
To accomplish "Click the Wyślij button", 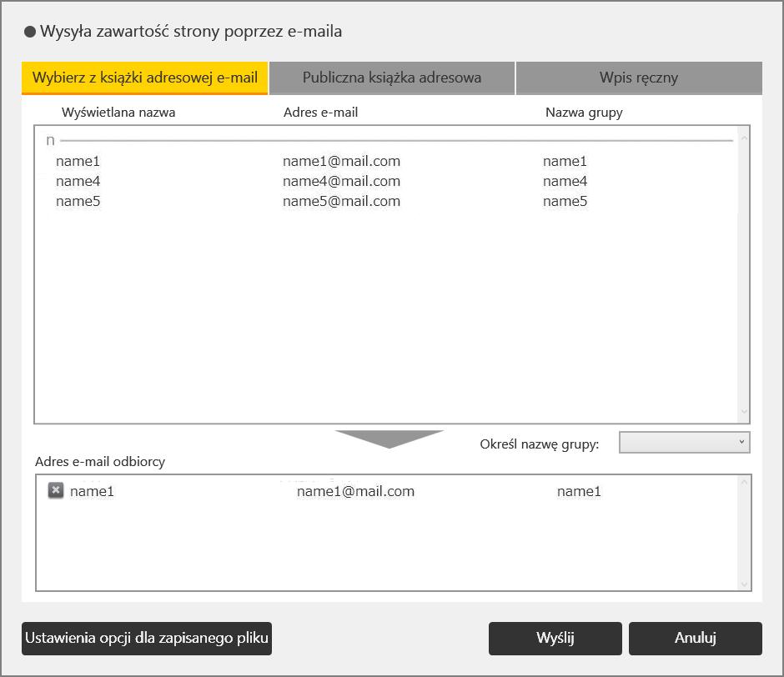I will coord(555,638).
